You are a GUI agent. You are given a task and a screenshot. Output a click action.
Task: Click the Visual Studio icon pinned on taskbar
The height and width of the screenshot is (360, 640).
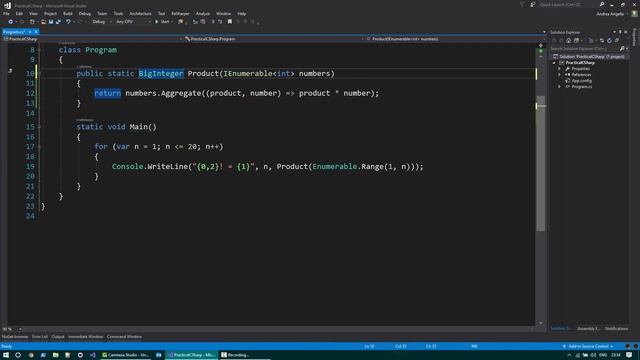click(x=93, y=355)
